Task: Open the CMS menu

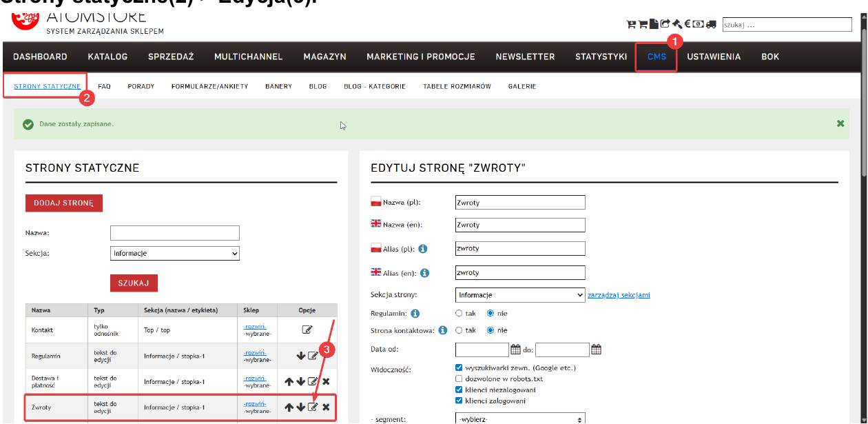Action: 657,57
